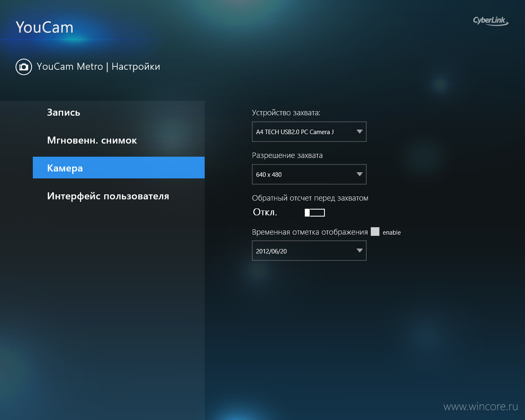
Task: Toggle the countdown before capture switch
Action: click(x=315, y=212)
